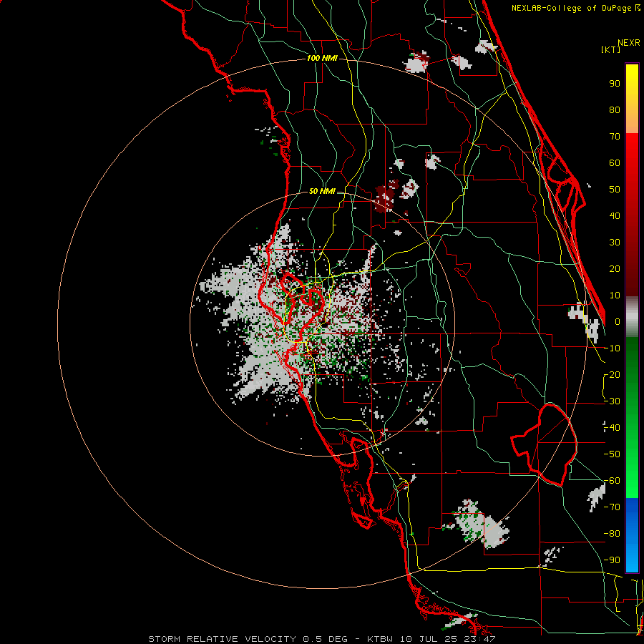Select the 0 value on the velocity scale

618,321
